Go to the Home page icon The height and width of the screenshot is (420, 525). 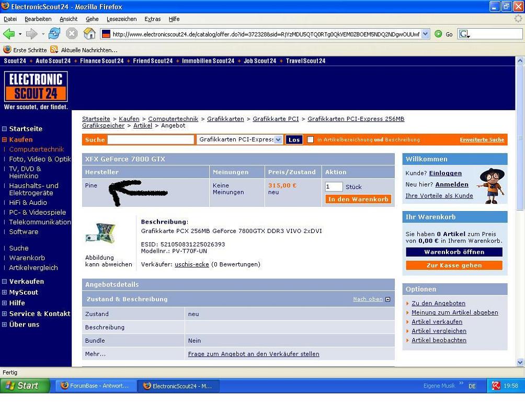[x=89, y=34]
